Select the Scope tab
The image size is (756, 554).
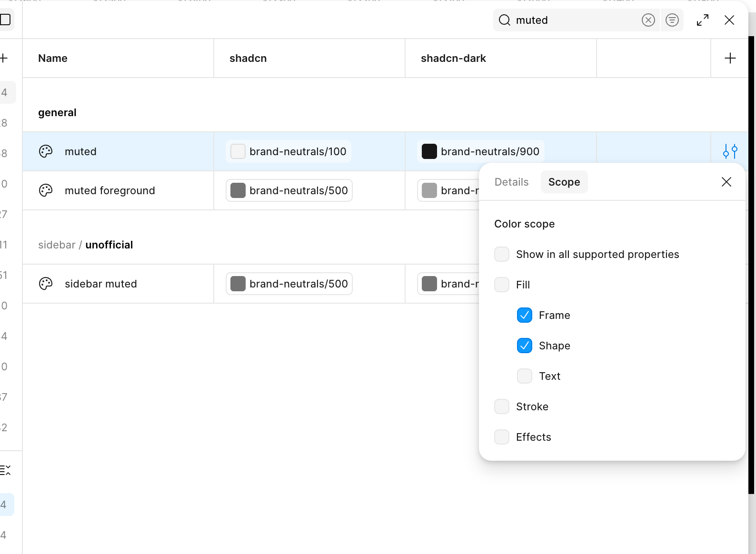coord(564,182)
